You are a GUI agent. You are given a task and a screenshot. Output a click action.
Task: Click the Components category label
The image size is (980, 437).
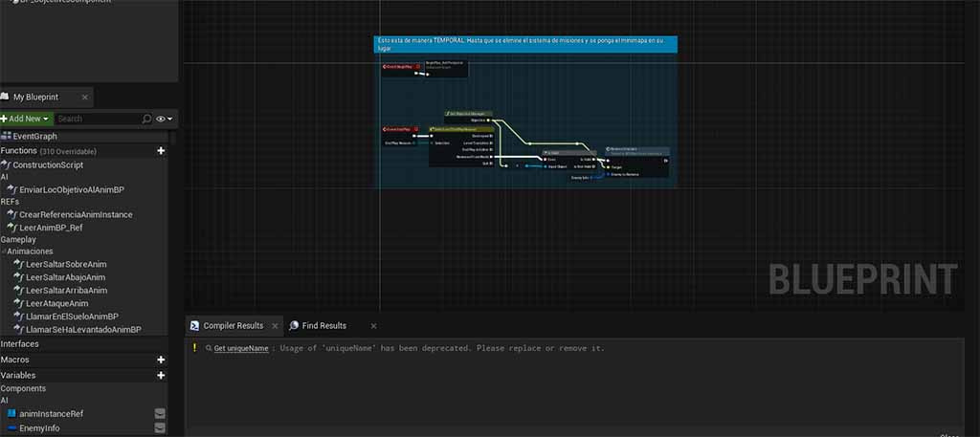point(23,388)
